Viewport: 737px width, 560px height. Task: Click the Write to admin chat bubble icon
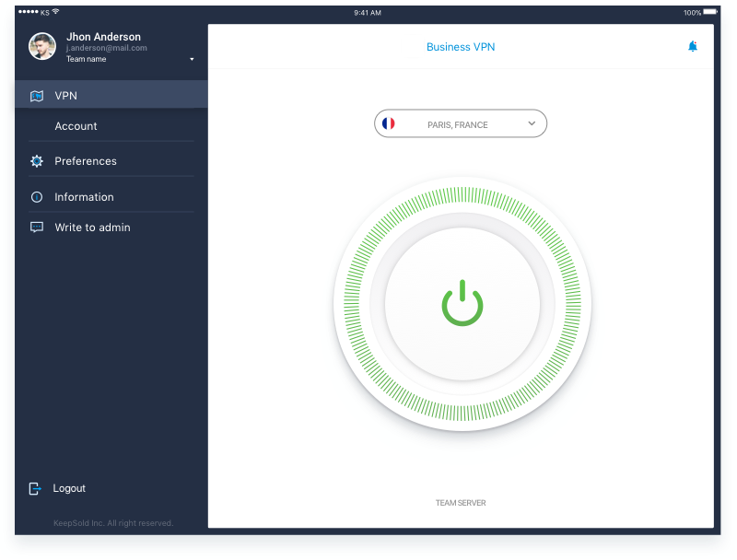click(x=37, y=227)
